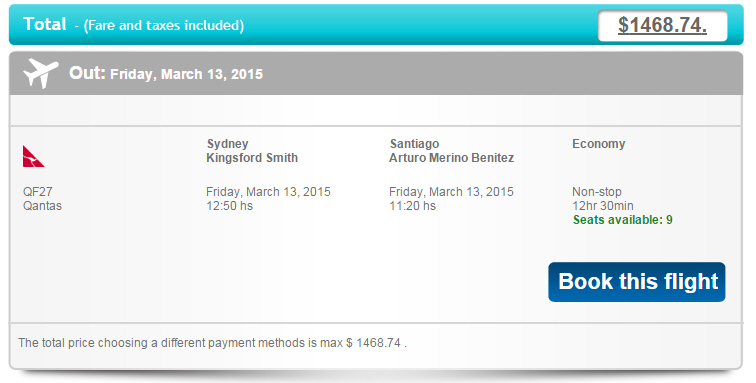Click Santiago Arturo Merino Benitez arrival airport
756x383 pixels.
click(x=451, y=150)
